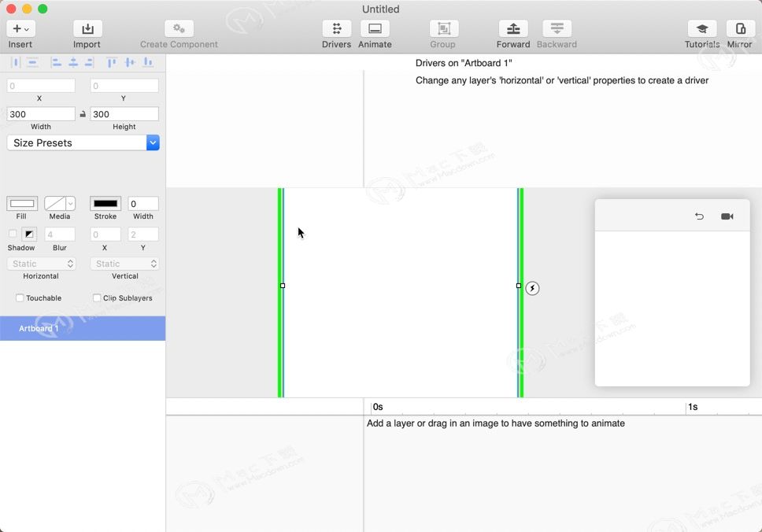
Task: Open the Size Presets dropdown
Action: pyautogui.click(x=83, y=143)
